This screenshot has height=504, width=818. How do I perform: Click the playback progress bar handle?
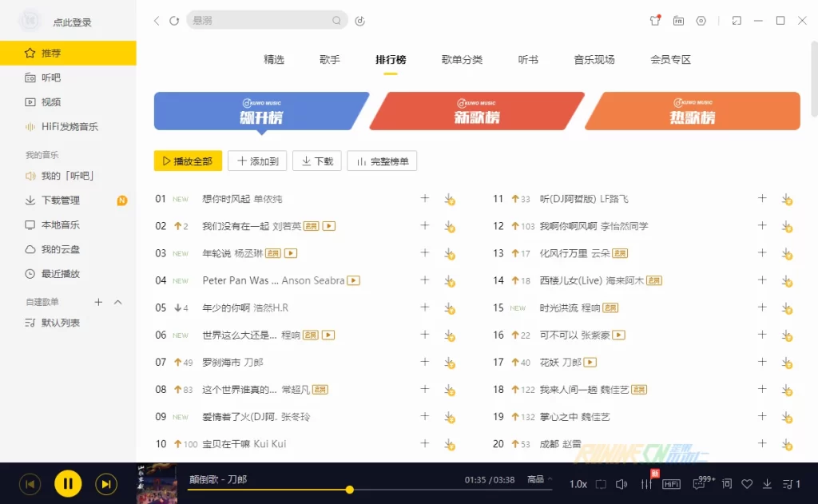tap(350, 490)
